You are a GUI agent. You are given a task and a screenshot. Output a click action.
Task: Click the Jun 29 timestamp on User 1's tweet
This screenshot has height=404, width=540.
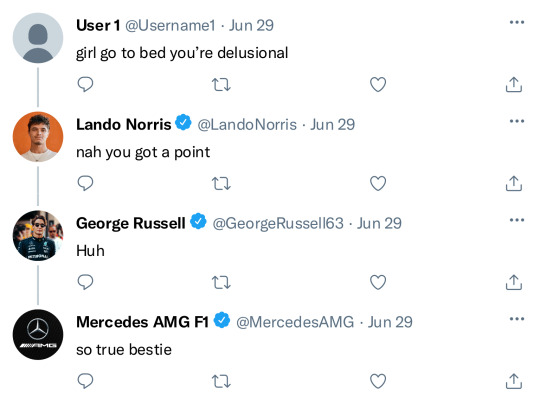click(251, 25)
